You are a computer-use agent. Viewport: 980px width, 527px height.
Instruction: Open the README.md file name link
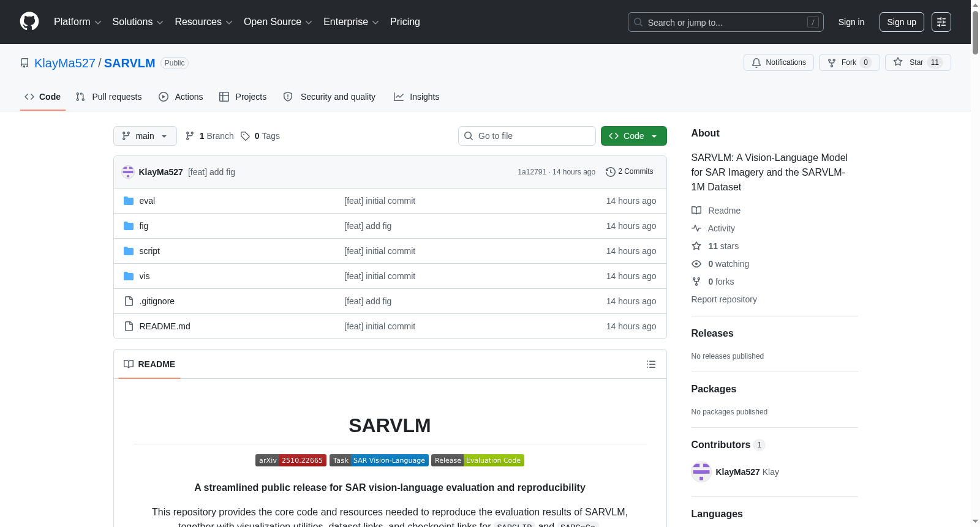[x=165, y=326]
